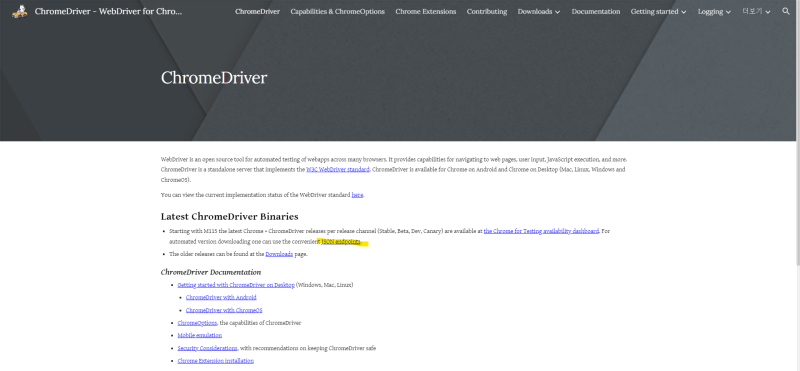Click the site title ChromeDriver - WebDriver for Chrome

(x=108, y=11)
